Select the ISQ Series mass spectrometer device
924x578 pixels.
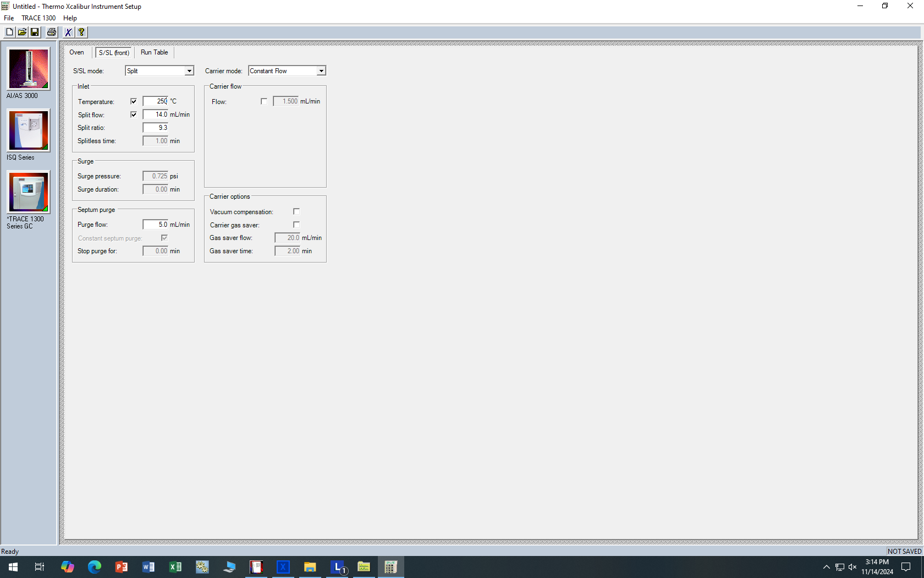click(29, 130)
